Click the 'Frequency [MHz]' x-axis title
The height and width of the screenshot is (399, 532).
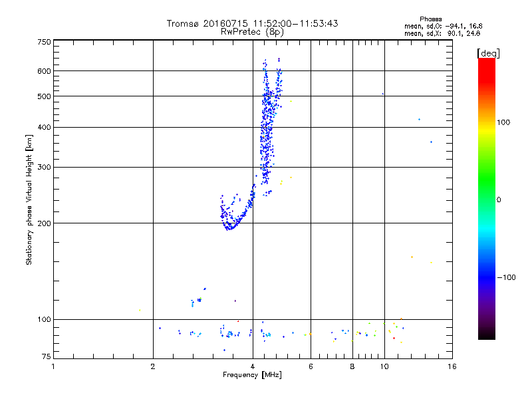pos(252,375)
